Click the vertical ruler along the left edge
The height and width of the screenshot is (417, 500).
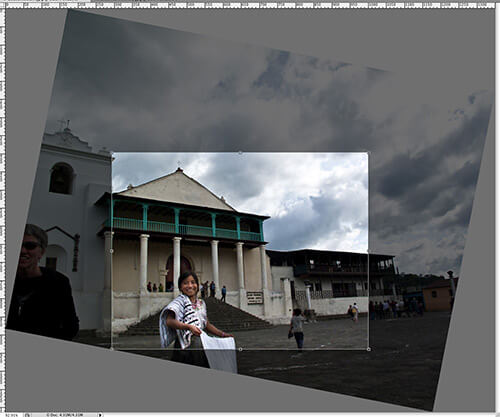point(3,210)
